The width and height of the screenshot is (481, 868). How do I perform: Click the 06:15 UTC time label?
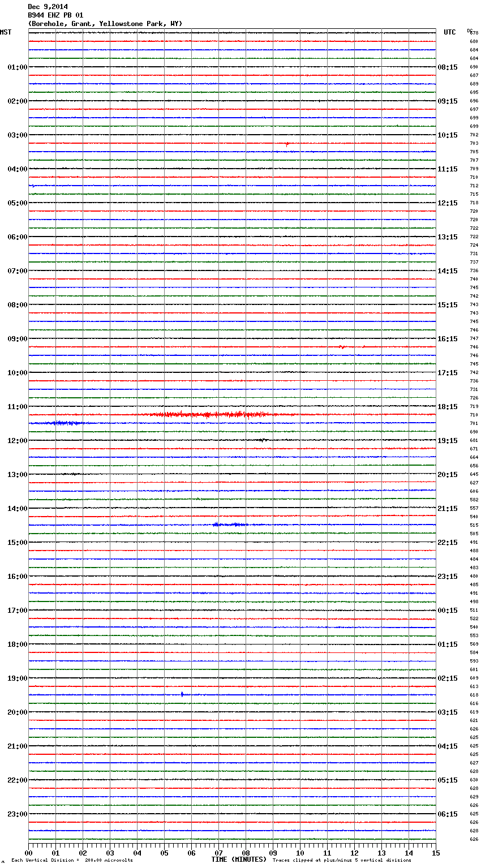(448, 814)
